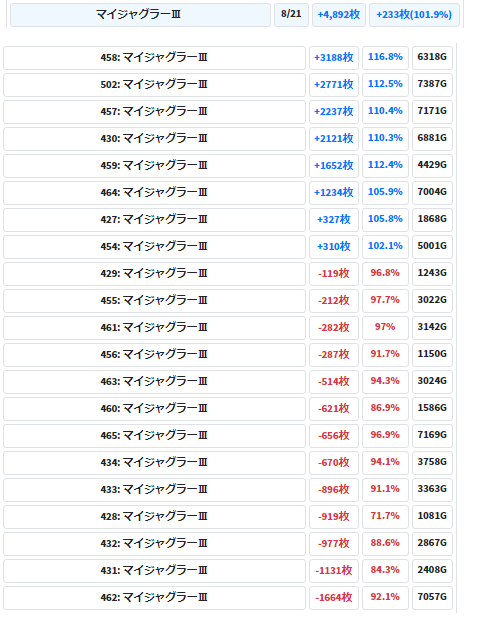Select machine 457: マイジャグラーⅢ entry

click(x=154, y=112)
